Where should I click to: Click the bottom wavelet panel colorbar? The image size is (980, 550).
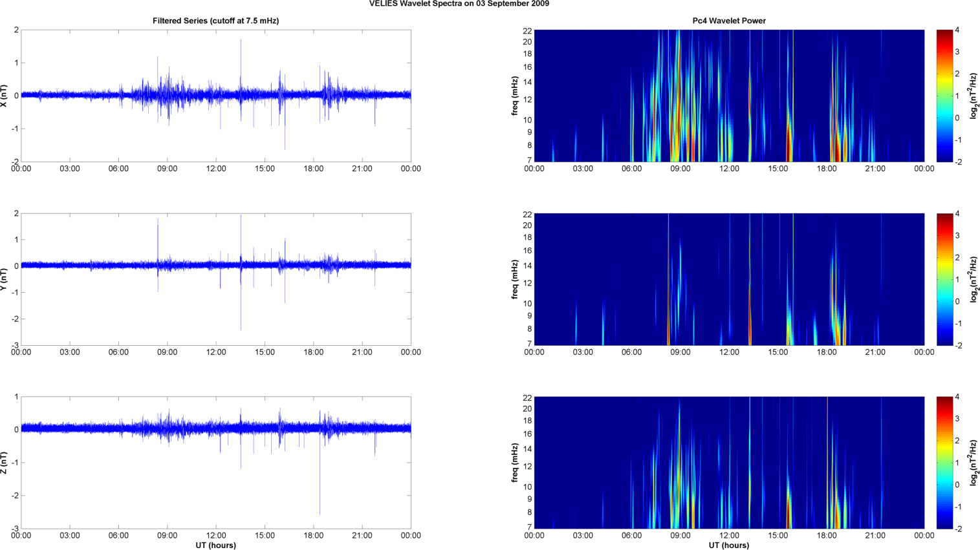tap(944, 463)
